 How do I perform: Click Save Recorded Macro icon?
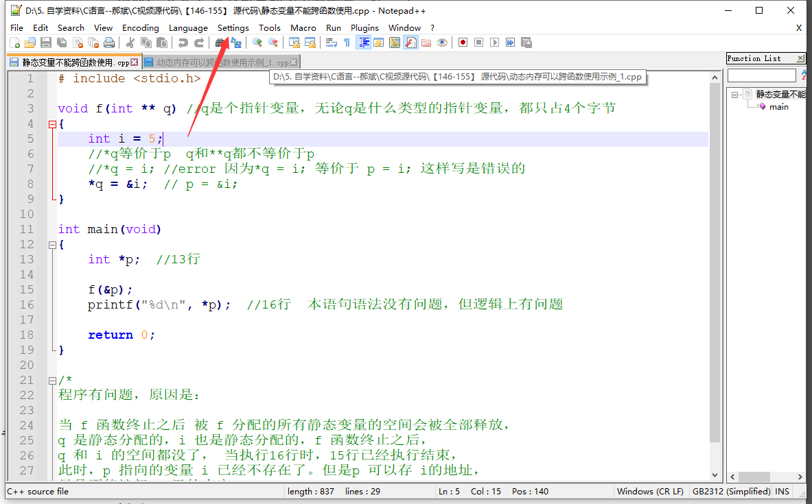(526, 43)
